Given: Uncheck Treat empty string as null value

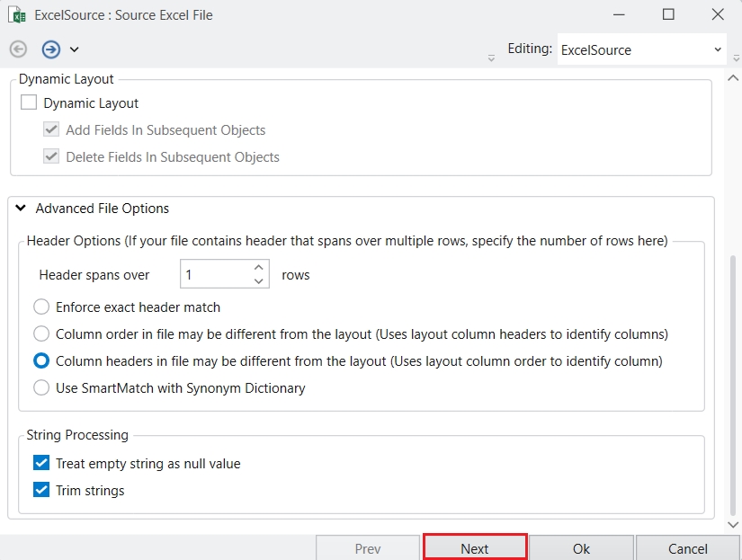Looking at the screenshot, I should click(41, 464).
